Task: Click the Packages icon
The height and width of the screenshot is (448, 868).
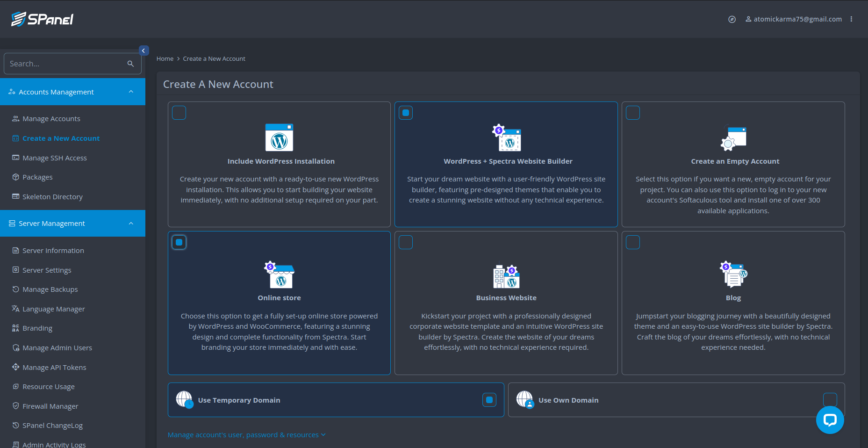Action: pyautogui.click(x=14, y=177)
